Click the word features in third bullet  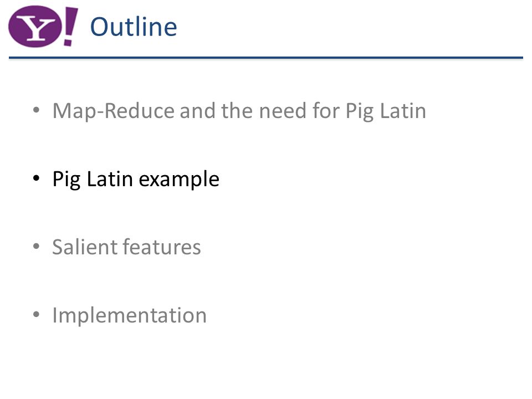tap(159, 247)
